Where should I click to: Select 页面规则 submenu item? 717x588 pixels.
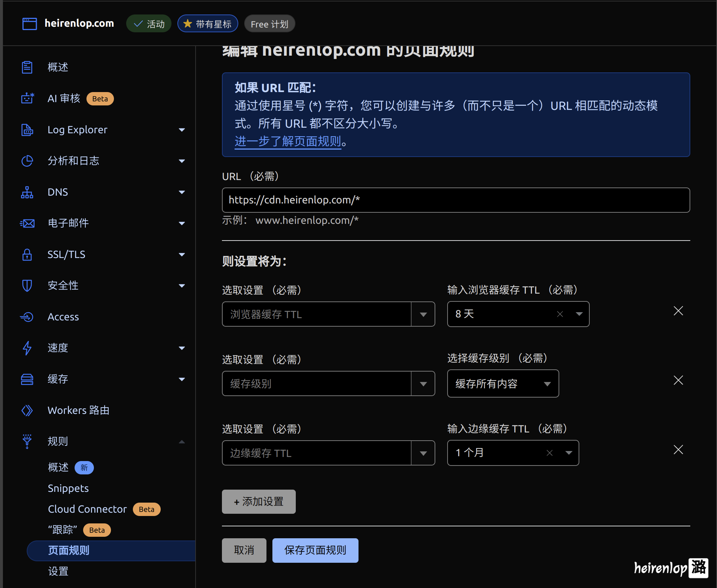111,551
